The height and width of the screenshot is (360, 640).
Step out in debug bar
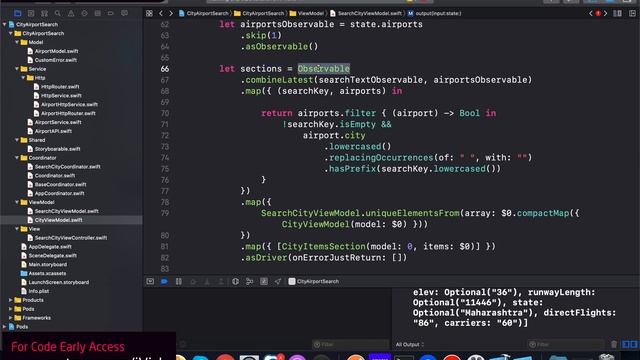point(221,281)
